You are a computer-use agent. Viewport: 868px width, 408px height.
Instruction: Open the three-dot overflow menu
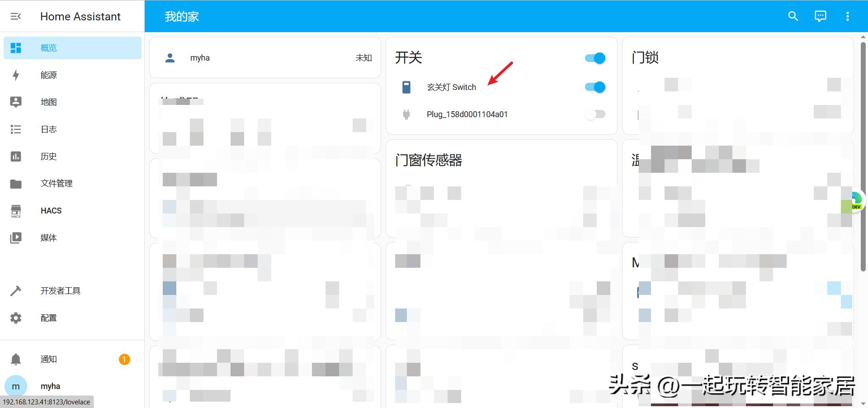click(x=848, y=16)
